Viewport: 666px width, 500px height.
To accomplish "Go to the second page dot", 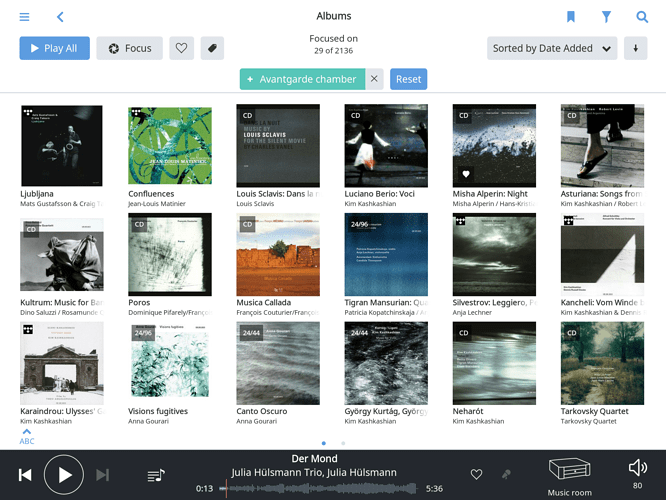I will [343, 443].
